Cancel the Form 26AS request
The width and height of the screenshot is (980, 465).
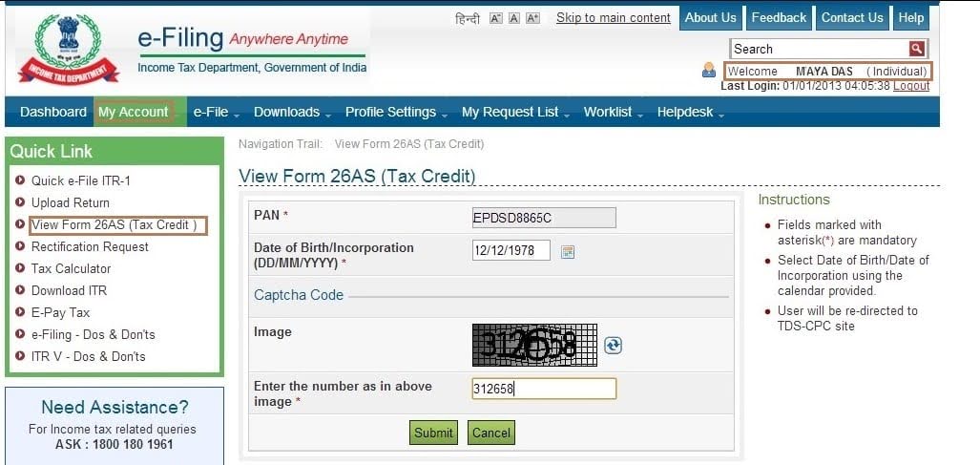pyautogui.click(x=491, y=433)
